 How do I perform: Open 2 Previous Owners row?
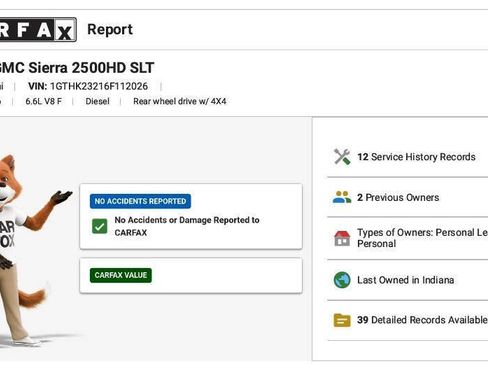[x=398, y=197]
